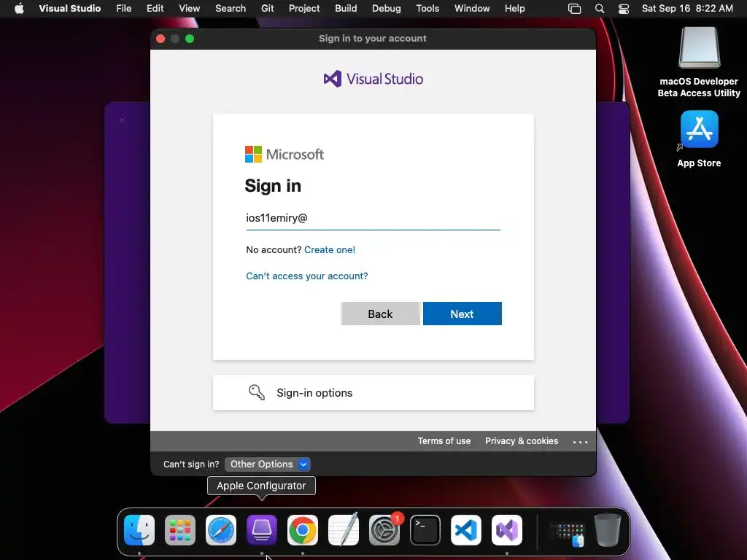This screenshot has width=747, height=560.
Task: Open the View menu
Action: click(x=189, y=8)
